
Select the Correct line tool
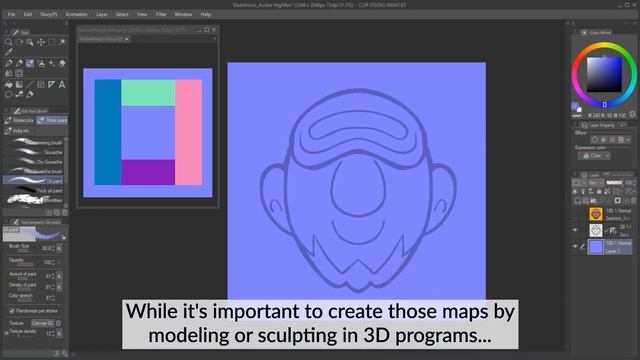click(x=19, y=95)
